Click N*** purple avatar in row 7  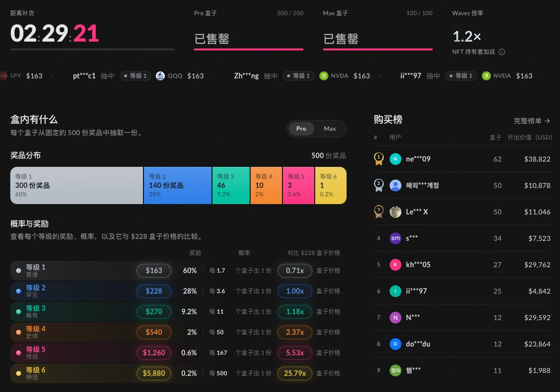point(396,318)
